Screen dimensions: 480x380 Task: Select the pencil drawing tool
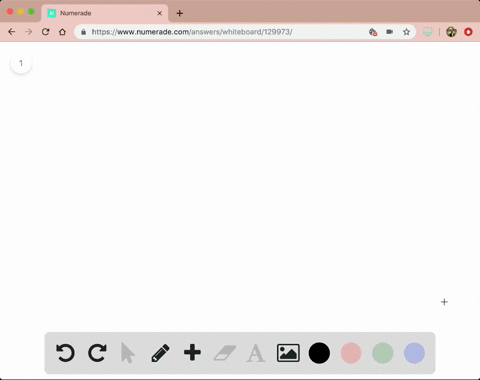pos(160,353)
